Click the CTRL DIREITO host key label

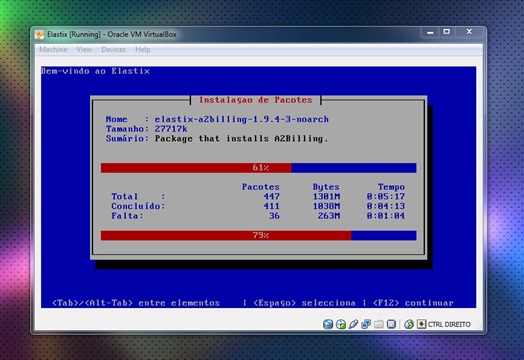pos(449,324)
